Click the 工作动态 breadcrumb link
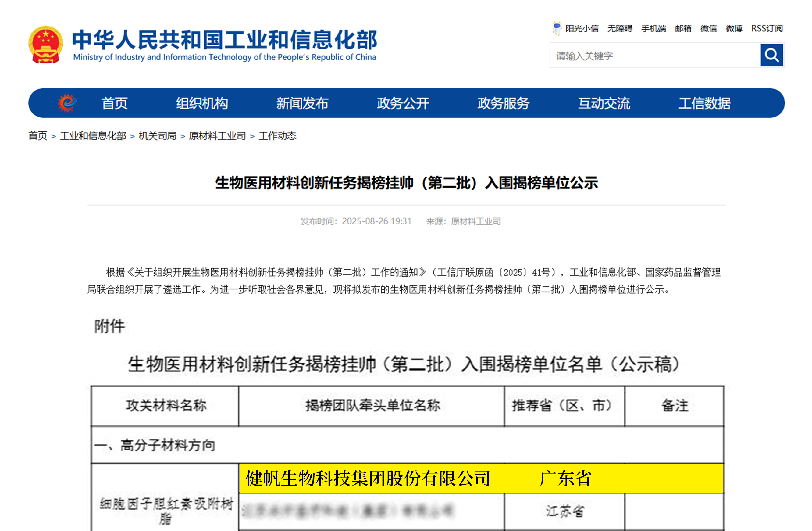812x531 pixels. click(277, 136)
